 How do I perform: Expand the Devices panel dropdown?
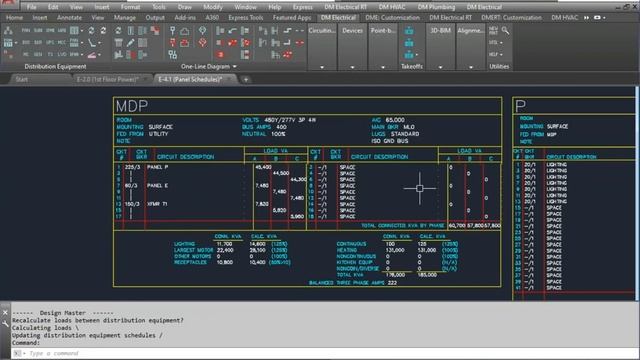click(352, 67)
